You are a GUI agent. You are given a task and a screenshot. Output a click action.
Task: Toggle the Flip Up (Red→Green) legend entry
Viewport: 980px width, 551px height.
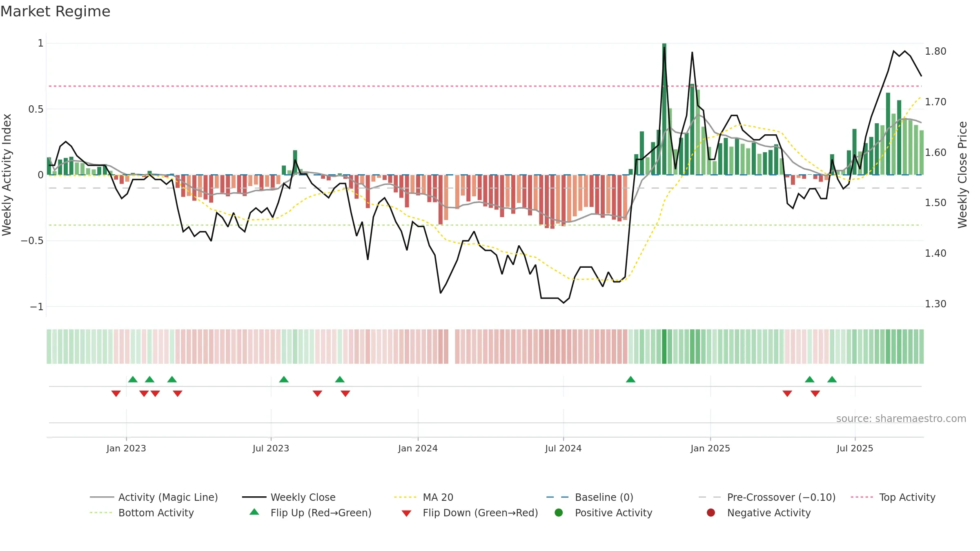pos(310,513)
